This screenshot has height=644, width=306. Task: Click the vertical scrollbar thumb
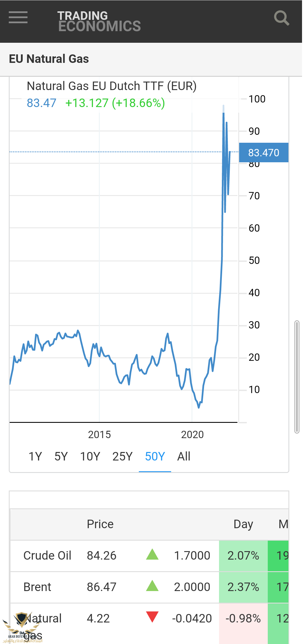pyautogui.click(x=297, y=377)
